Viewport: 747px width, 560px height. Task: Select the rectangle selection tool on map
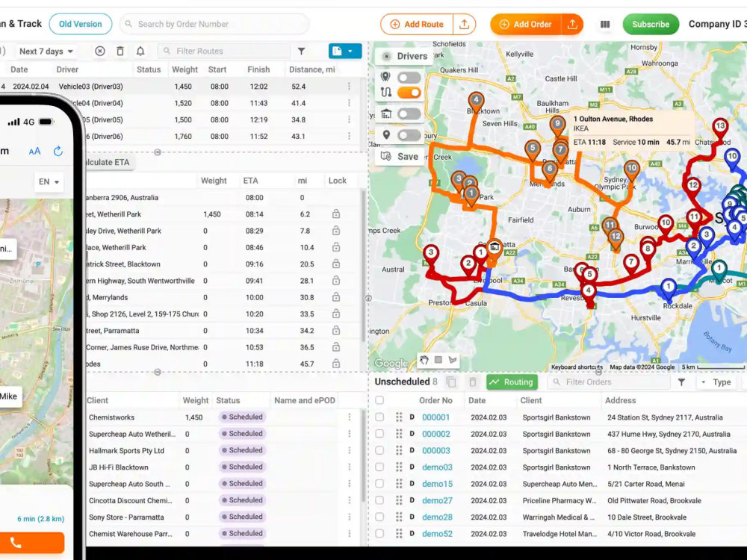click(x=438, y=360)
